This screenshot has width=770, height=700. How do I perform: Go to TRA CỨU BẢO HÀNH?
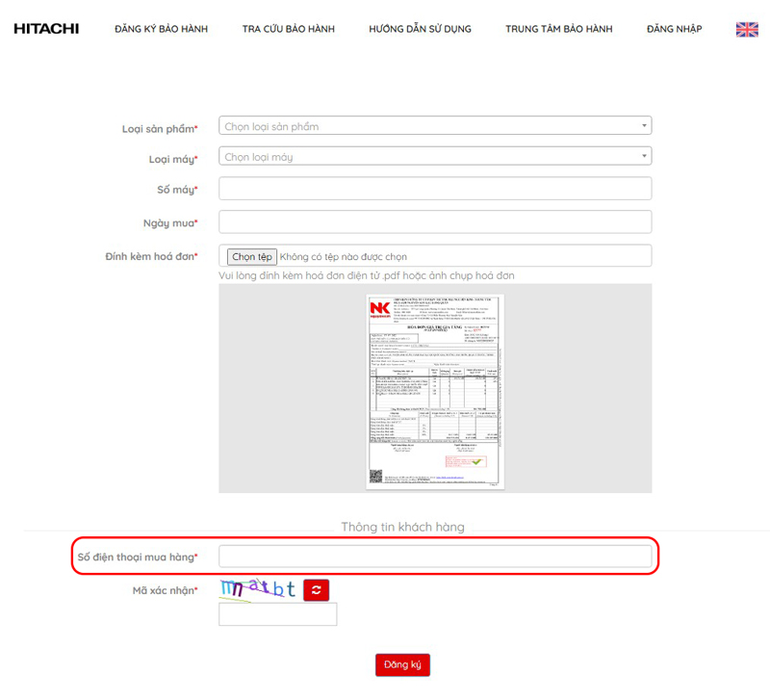pos(288,29)
